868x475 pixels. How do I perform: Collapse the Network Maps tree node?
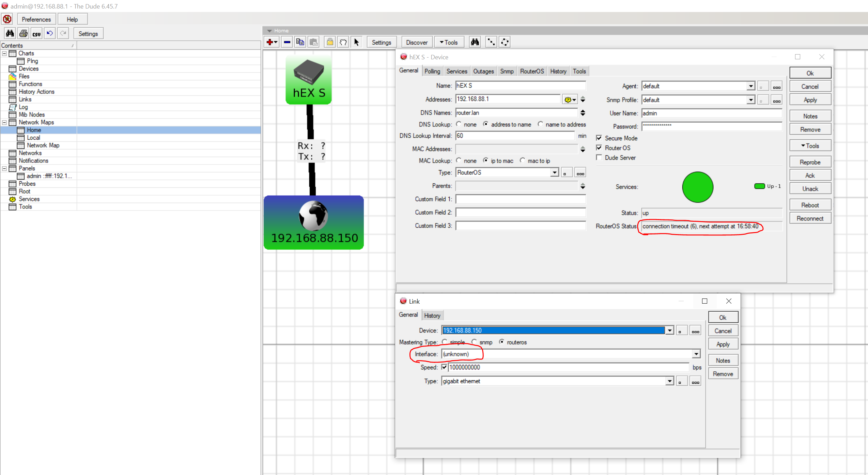point(4,122)
